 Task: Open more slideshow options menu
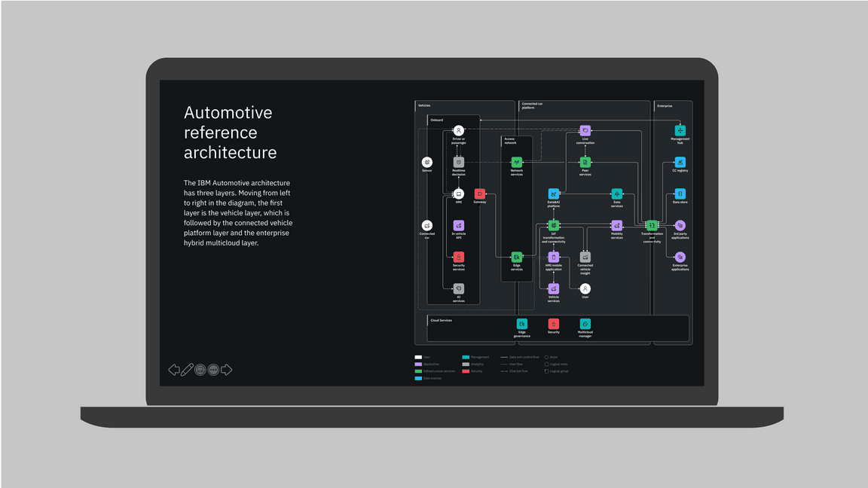tap(213, 370)
